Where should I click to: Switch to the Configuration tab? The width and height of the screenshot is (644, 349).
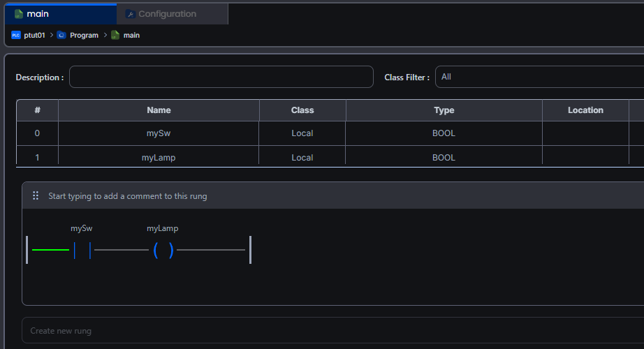(167, 14)
